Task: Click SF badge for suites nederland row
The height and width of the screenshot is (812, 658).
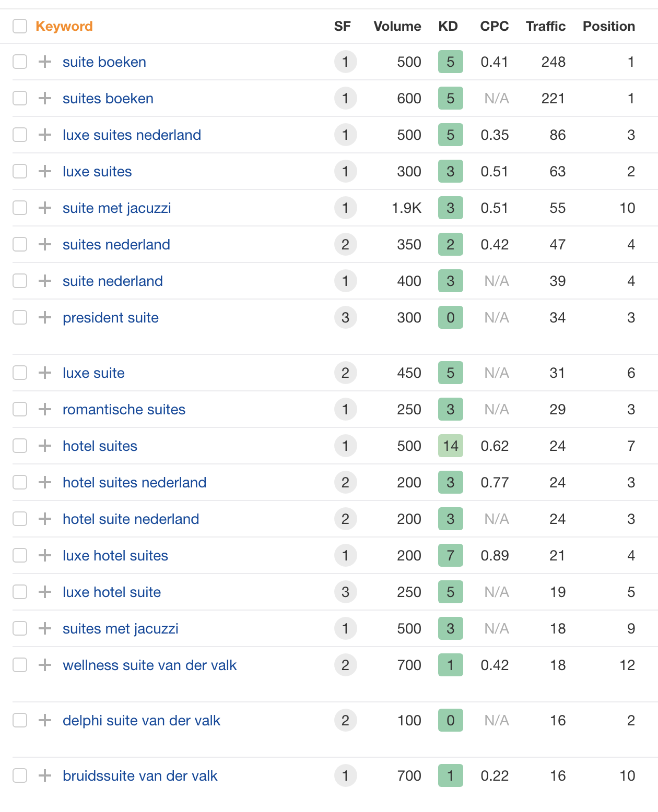Action: point(345,244)
